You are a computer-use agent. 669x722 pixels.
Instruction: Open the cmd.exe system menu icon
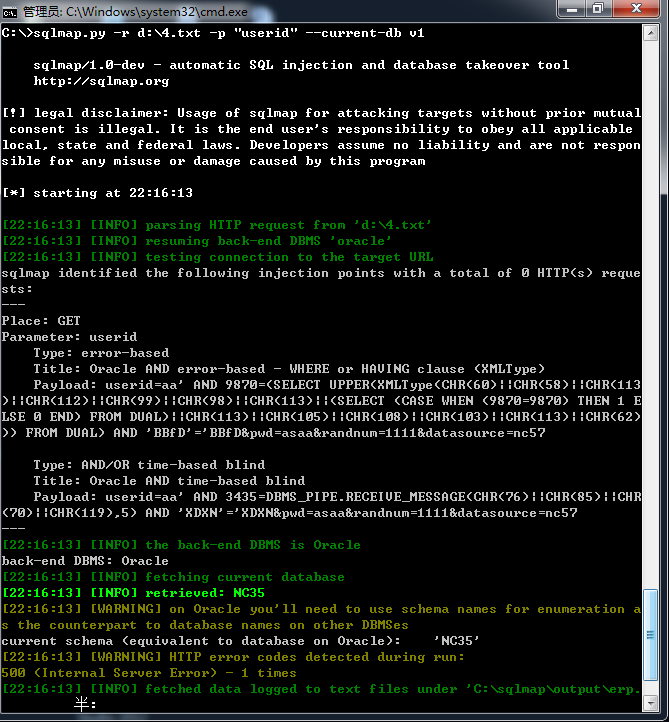pyautogui.click(x=9, y=11)
